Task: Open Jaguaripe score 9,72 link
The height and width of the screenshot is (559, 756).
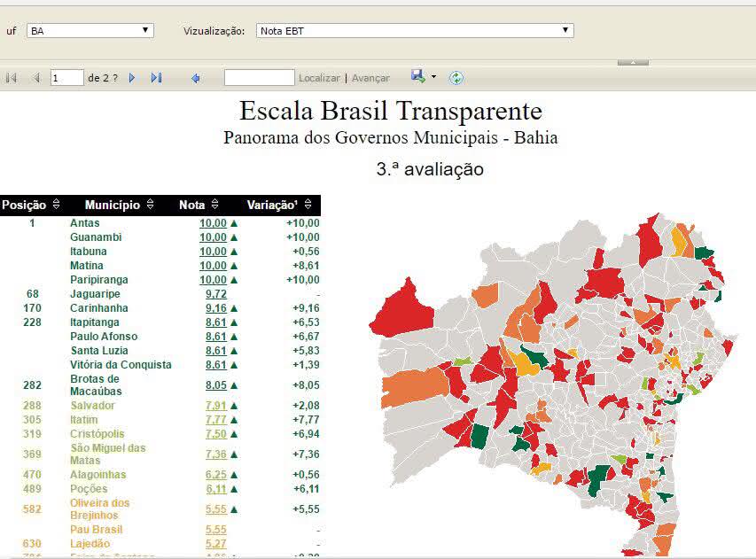Action: click(216, 294)
